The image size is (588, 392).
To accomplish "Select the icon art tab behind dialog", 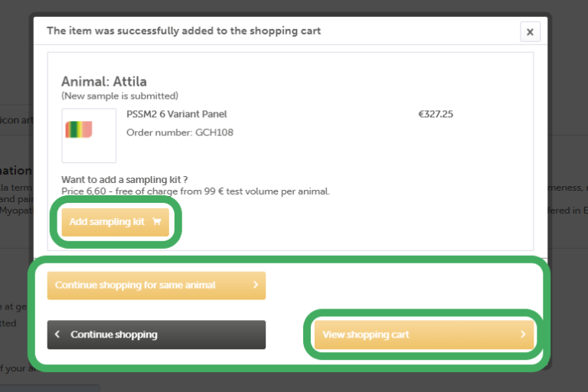I will pyautogui.click(x=15, y=120).
